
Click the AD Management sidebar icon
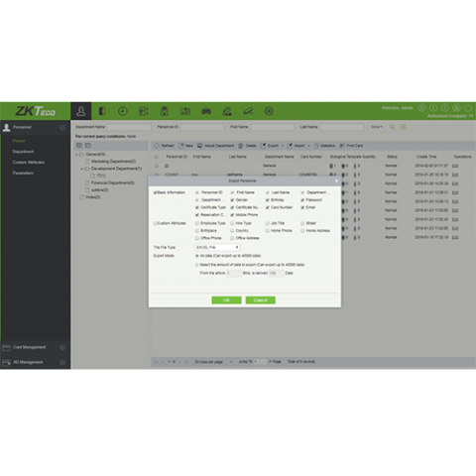(x=7, y=362)
